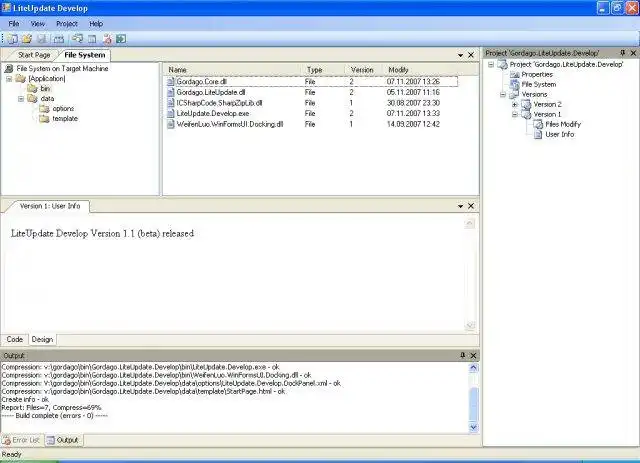This screenshot has height=463, width=640.
Task: Collapse the Version 1 node
Action: click(515, 114)
